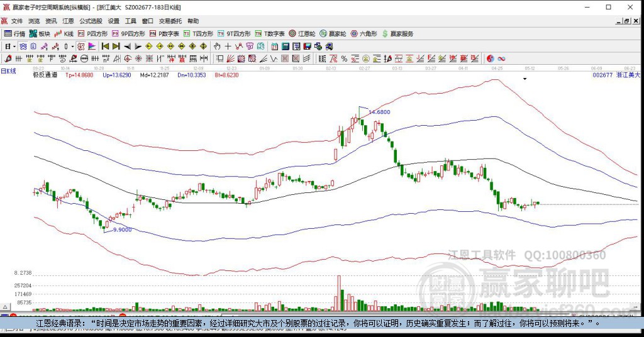Select the red pen drawing tool
The height and width of the screenshot is (337, 644).
pos(8,58)
